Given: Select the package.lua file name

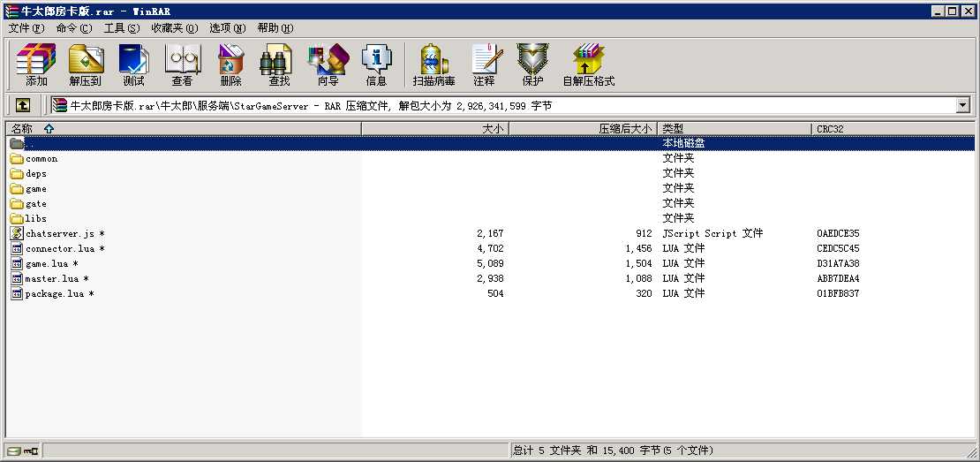Looking at the screenshot, I should [59, 294].
